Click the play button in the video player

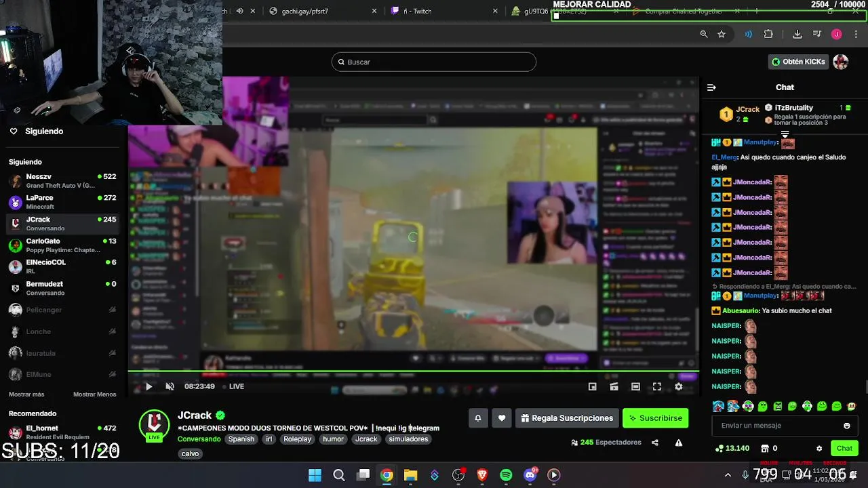[x=149, y=386]
